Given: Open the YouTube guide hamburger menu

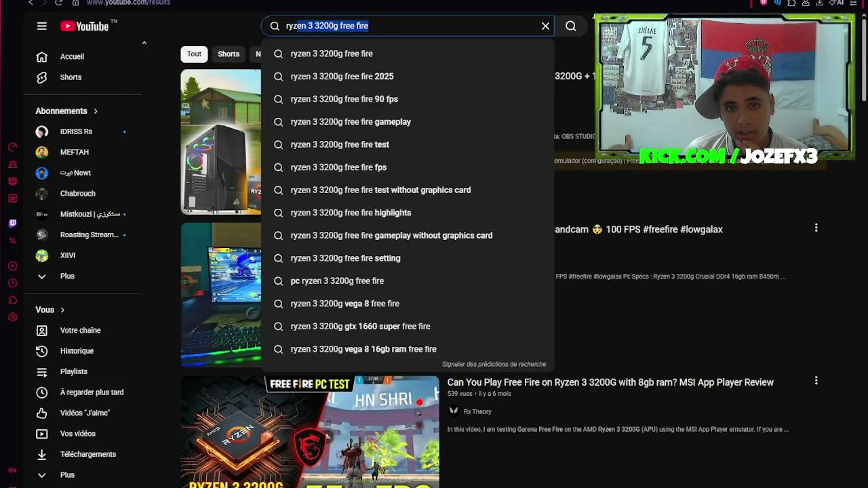Looking at the screenshot, I should [x=42, y=26].
